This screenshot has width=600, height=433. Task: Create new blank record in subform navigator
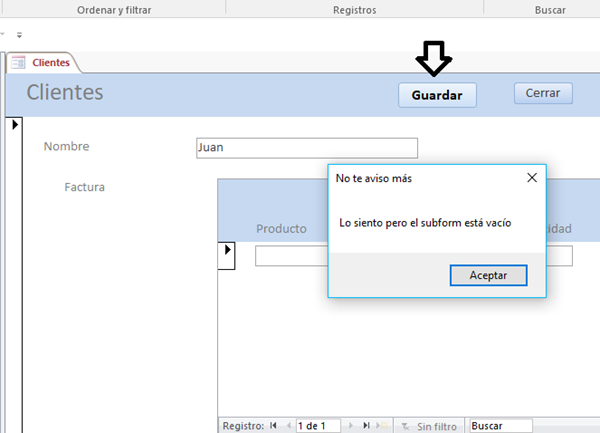click(382, 425)
